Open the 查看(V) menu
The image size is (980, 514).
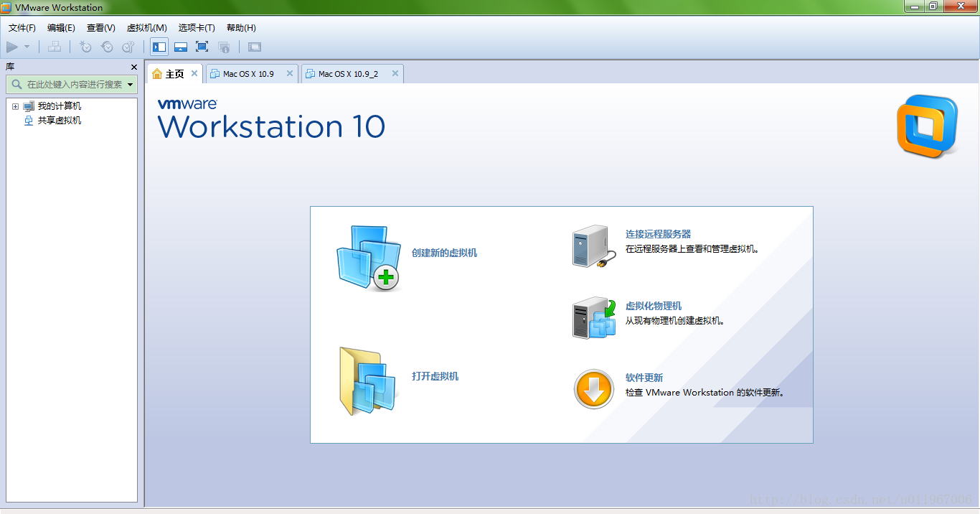pyautogui.click(x=101, y=28)
